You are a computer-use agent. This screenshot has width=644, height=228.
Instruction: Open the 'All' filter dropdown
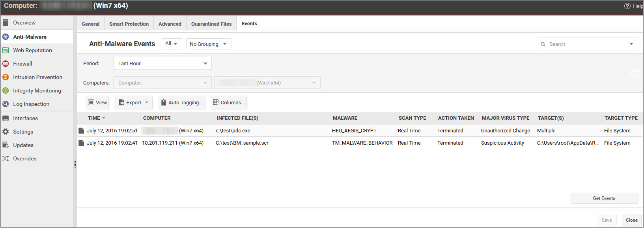[172, 43]
